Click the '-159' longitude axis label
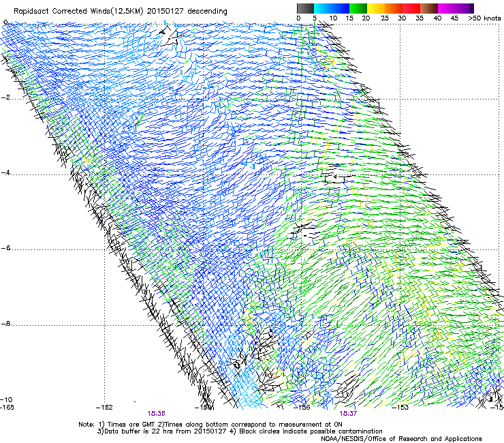The width and height of the screenshot is (504, 443). point(204,408)
